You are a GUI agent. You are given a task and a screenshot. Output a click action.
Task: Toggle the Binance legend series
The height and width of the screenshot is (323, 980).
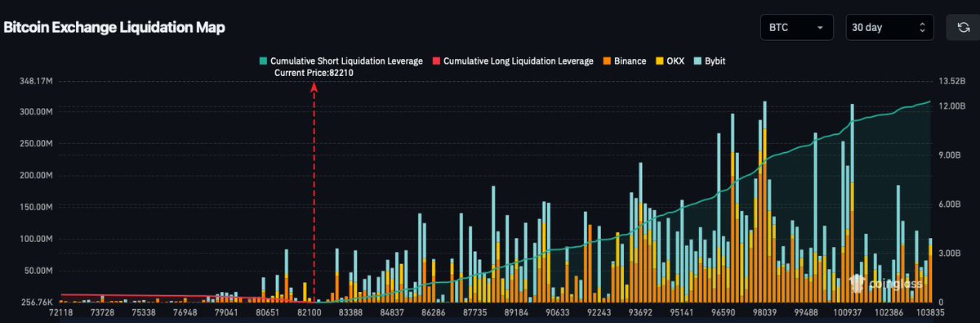625,61
